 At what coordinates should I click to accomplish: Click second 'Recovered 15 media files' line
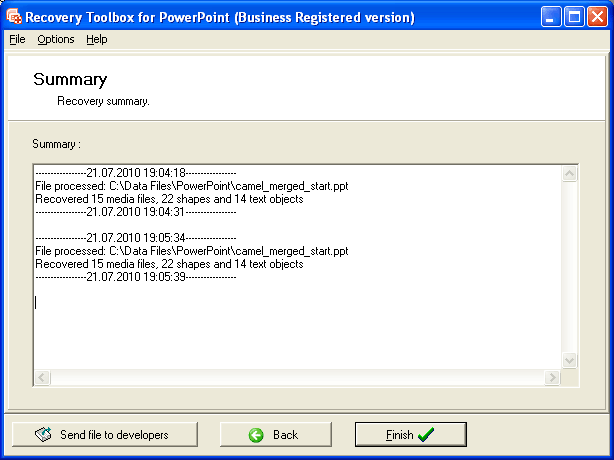click(169, 264)
